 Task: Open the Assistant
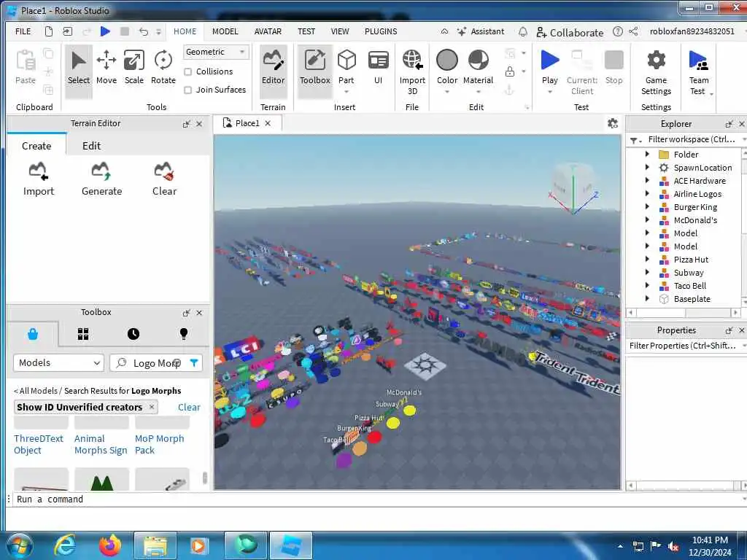click(480, 31)
